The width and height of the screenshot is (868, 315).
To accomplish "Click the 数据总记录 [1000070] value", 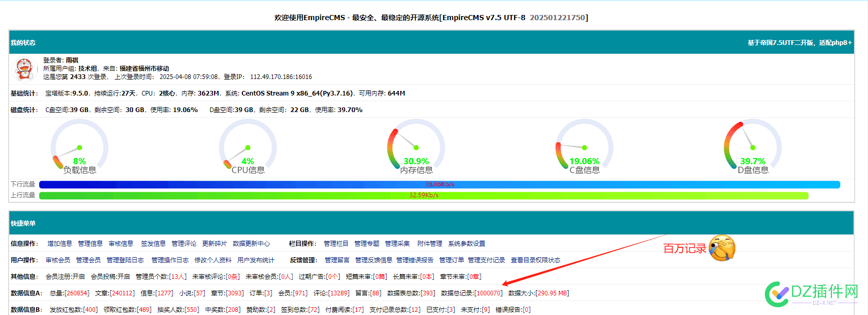I will 488,293.
